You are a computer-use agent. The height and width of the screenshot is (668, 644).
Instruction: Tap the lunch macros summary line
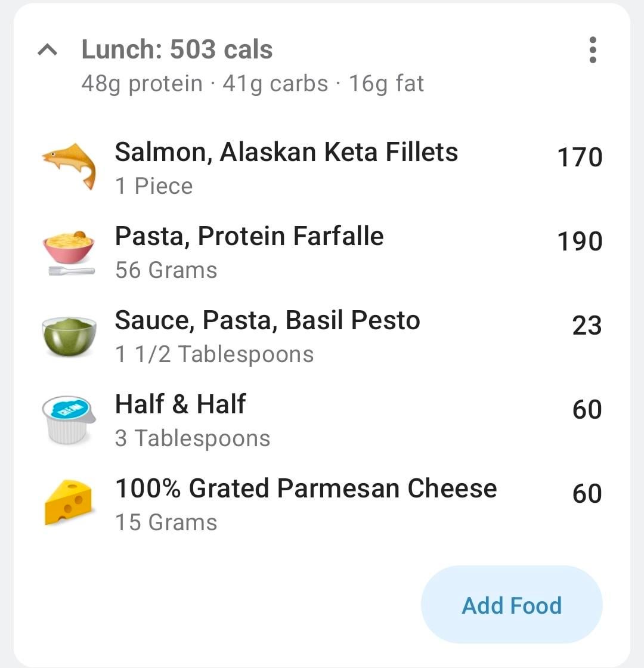(252, 83)
